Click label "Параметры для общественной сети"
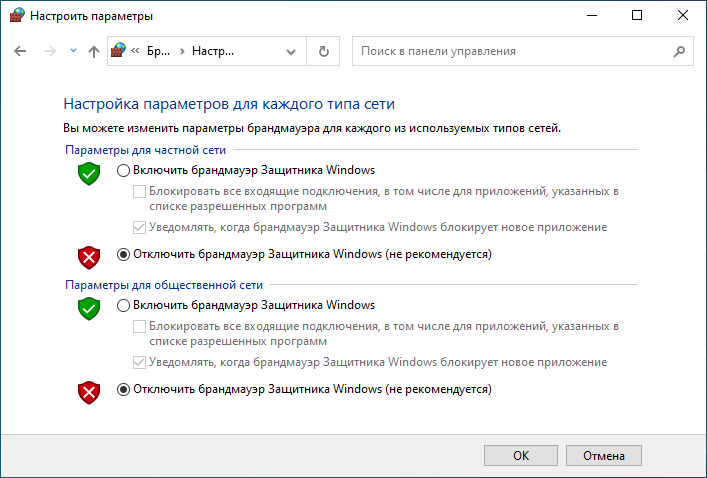 (164, 285)
